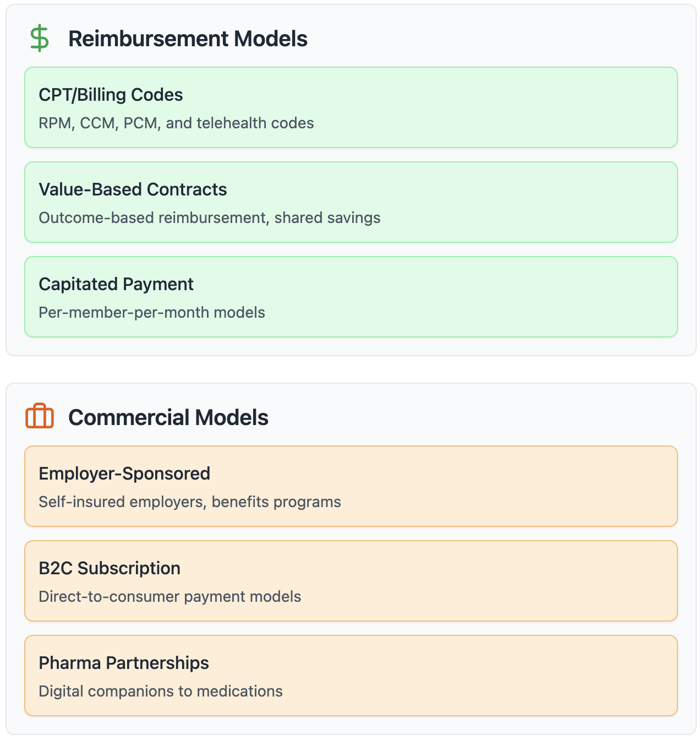Click the CPT/Billing Codes title text
Viewport: 700px width, 740px height.
click(x=111, y=95)
